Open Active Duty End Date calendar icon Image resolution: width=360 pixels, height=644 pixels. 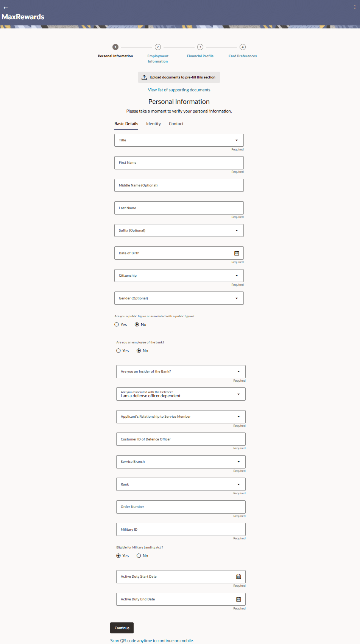click(238, 599)
